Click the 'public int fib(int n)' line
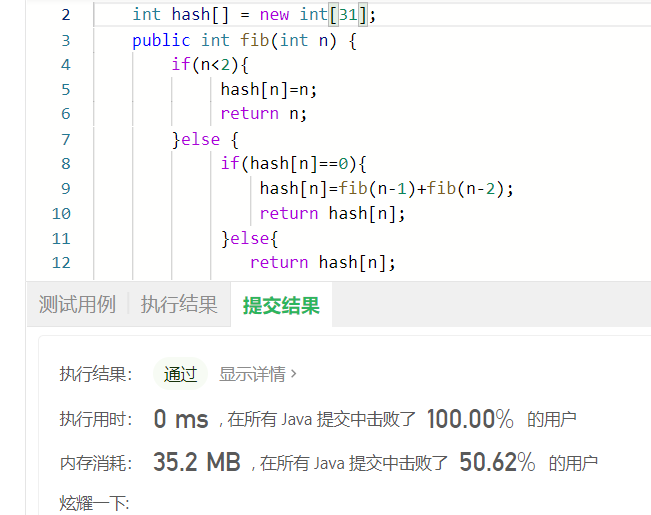The height and width of the screenshot is (515, 651). (x=244, y=41)
